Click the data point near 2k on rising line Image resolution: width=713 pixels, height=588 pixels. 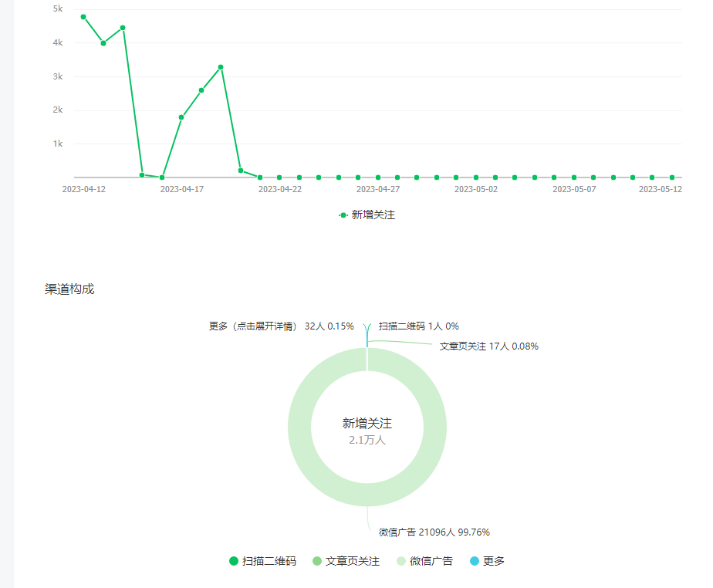coord(181,117)
